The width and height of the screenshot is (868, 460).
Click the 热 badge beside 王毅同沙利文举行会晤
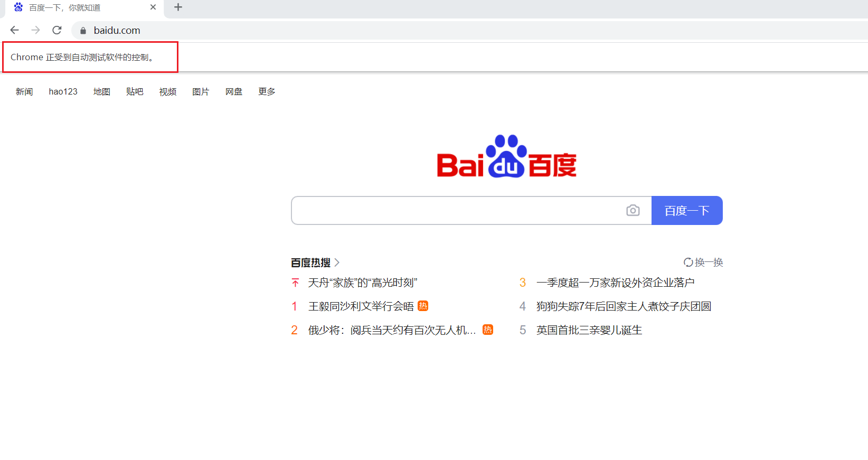[423, 306]
